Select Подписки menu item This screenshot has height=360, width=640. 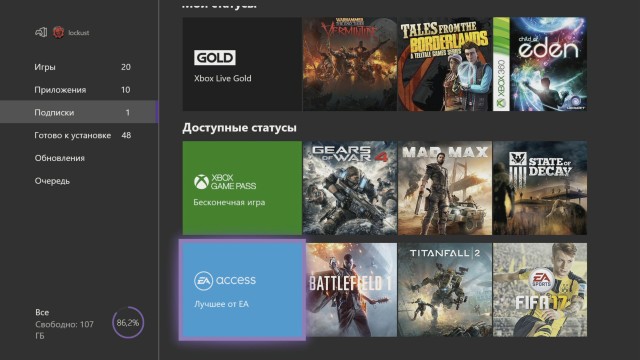pyautogui.click(x=78, y=112)
